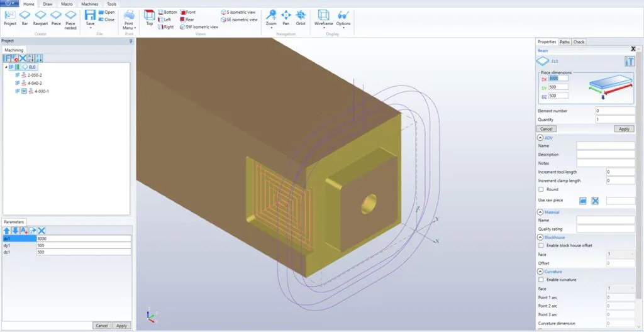
Task: Switch to the Paths tab
Action: pos(565,42)
